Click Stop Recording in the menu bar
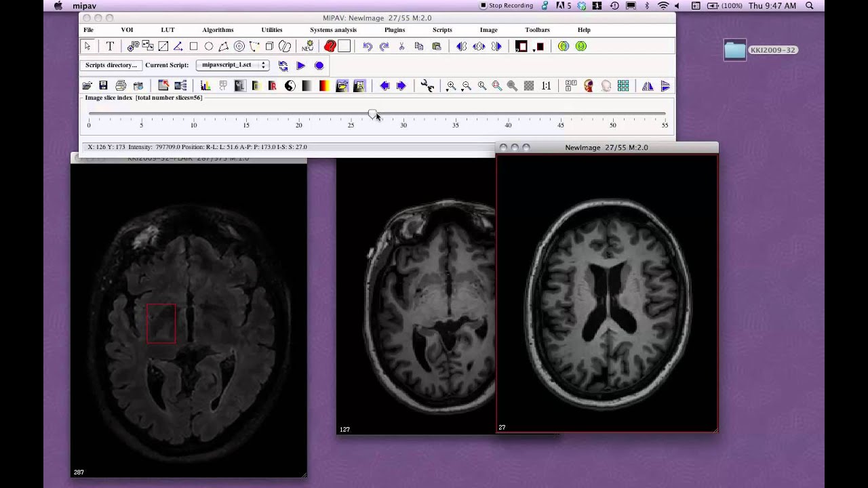This screenshot has width=868, height=488. 506,5
